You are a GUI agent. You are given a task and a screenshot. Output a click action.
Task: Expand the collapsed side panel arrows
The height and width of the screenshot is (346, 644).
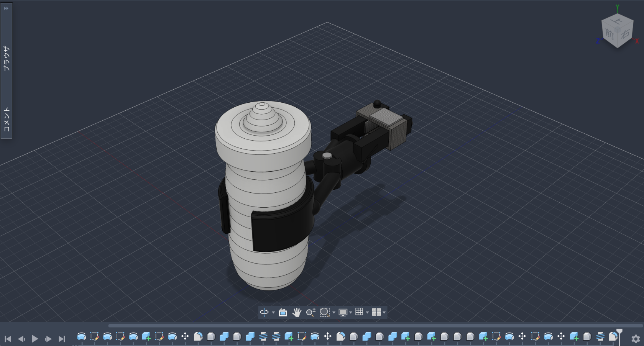point(6,8)
